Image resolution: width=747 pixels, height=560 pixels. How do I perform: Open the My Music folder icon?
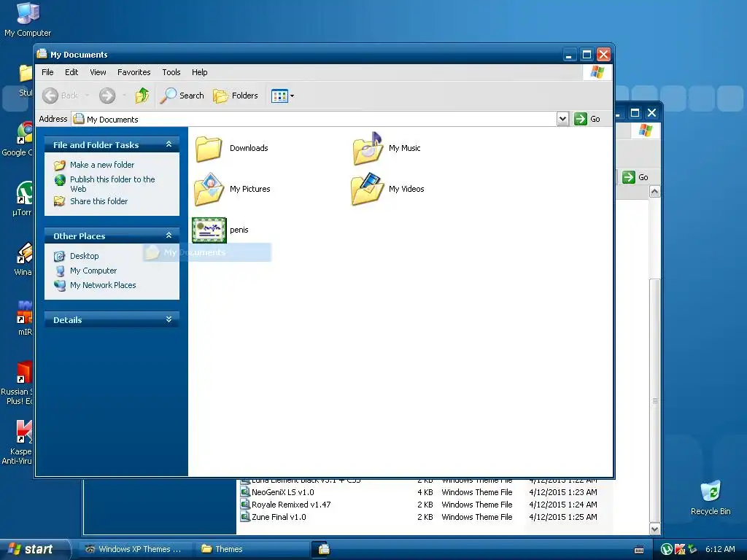click(x=368, y=148)
